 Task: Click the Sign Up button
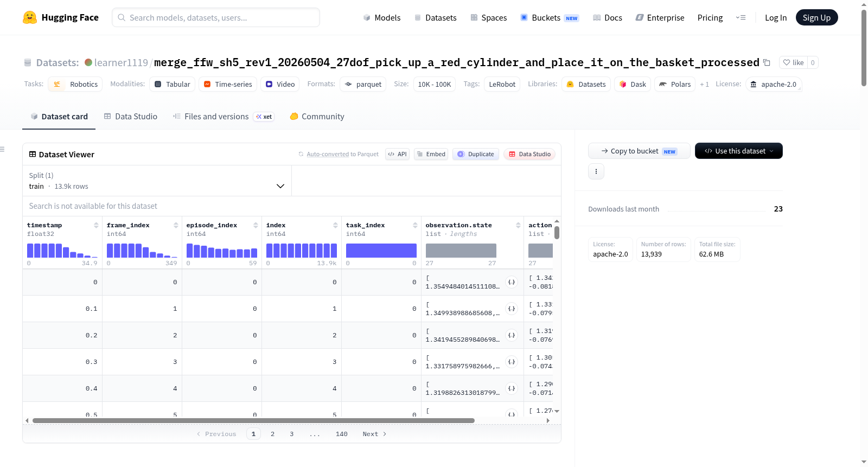click(x=817, y=17)
